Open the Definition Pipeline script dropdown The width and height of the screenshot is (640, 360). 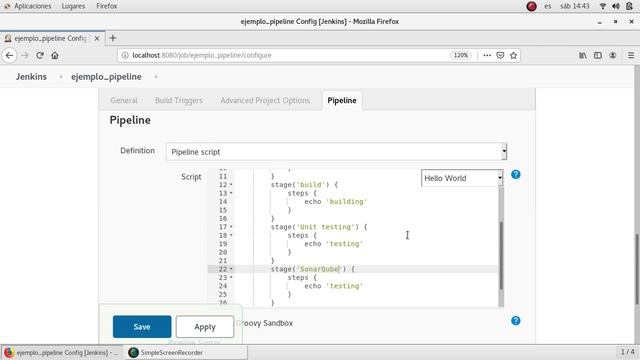click(x=336, y=152)
